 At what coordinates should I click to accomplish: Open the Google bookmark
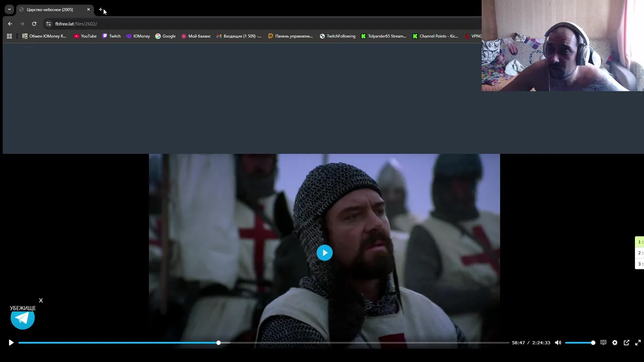166,36
